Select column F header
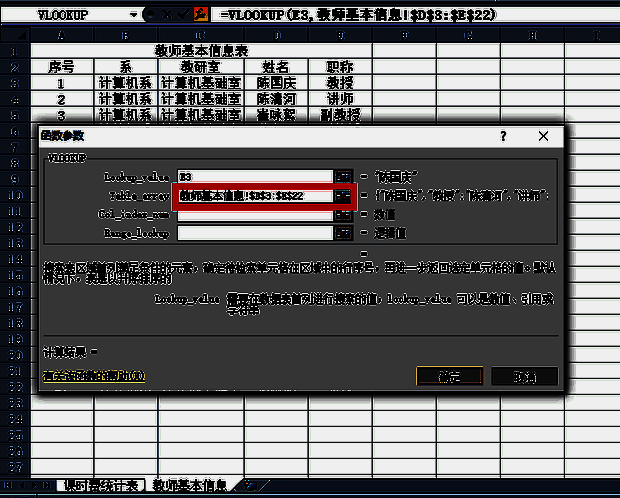The width and height of the screenshot is (620, 498). pyautogui.click(x=405, y=36)
